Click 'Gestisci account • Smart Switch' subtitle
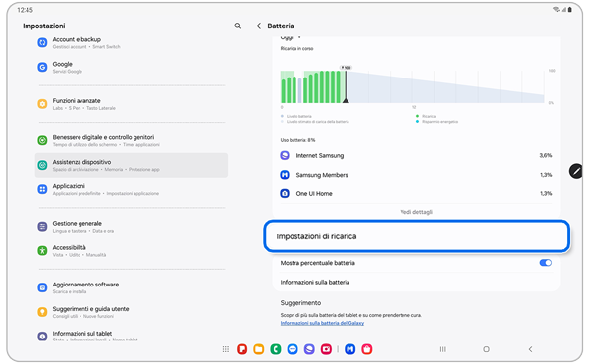Image resolution: width=589 pixels, height=364 pixels. pyautogui.click(x=86, y=47)
